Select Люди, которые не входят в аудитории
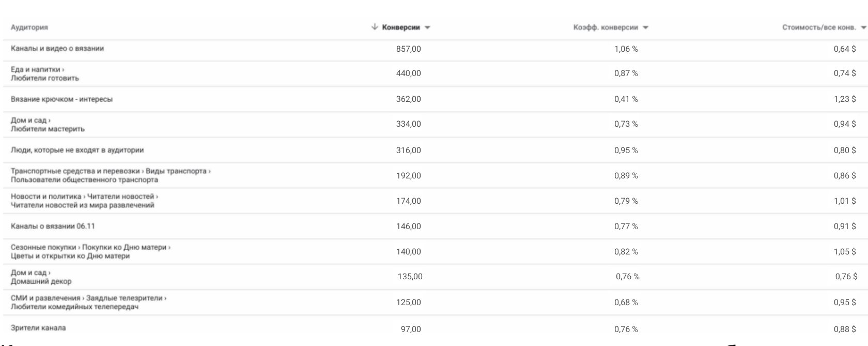Image resolution: width=868 pixels, height=346 pixels. click(x=78, y=150)
